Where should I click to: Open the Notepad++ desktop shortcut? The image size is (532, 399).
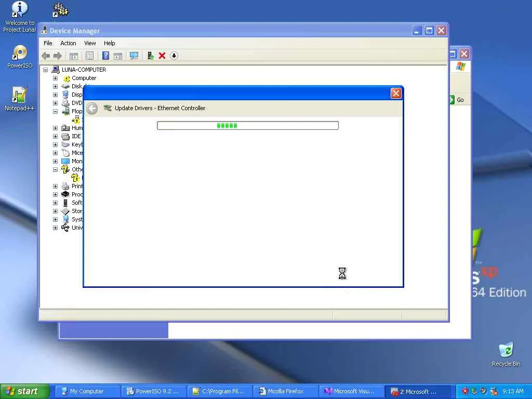click(x=19, y=99)
